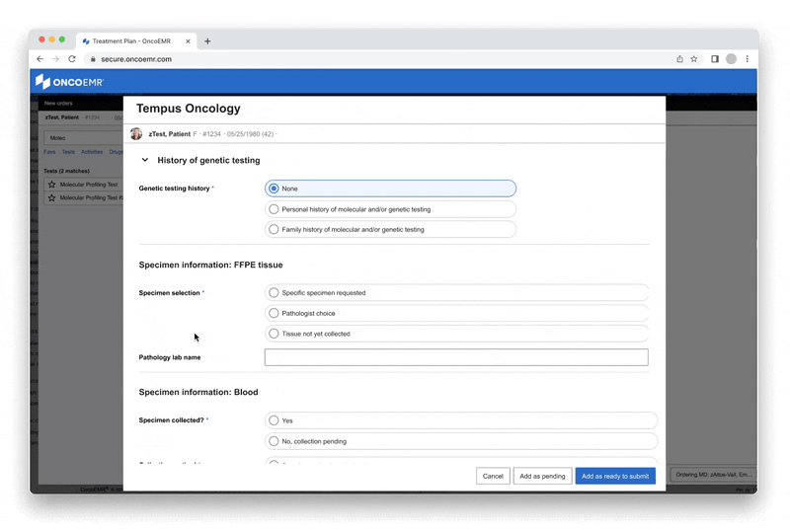Click the New orders header
Viewport: 790px width, 532px height.
pyautogui.click(x=58, y=103)
